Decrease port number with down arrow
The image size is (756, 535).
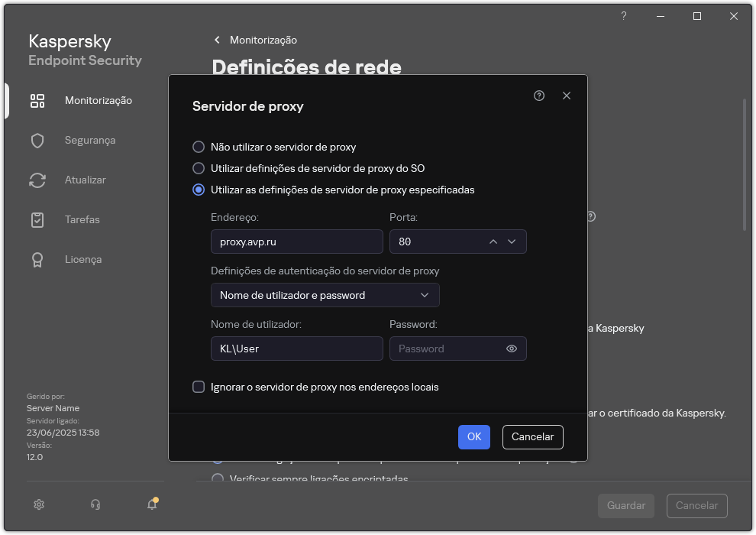click(512, 242)
